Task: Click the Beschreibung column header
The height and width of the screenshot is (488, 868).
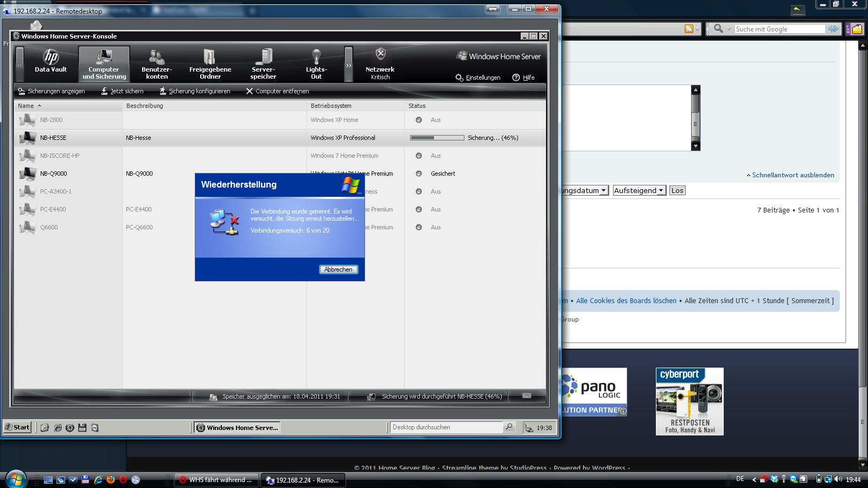Action: [x=214, y=106]
